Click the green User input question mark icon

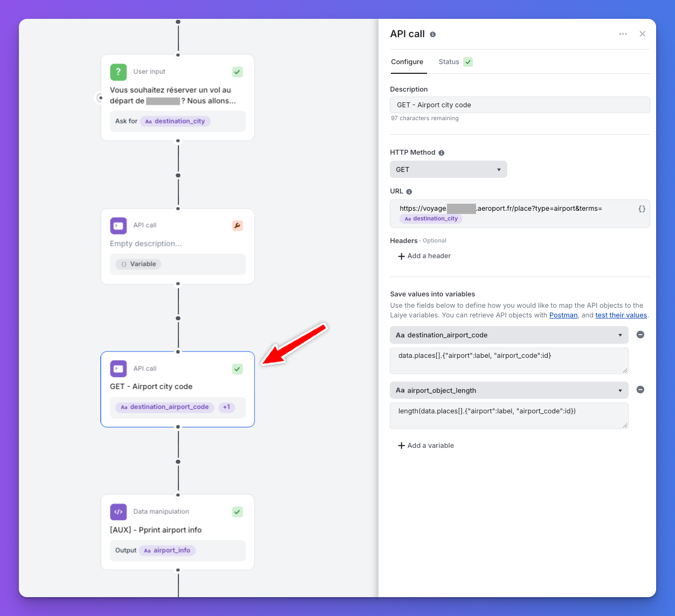click(x=119, y=72)
